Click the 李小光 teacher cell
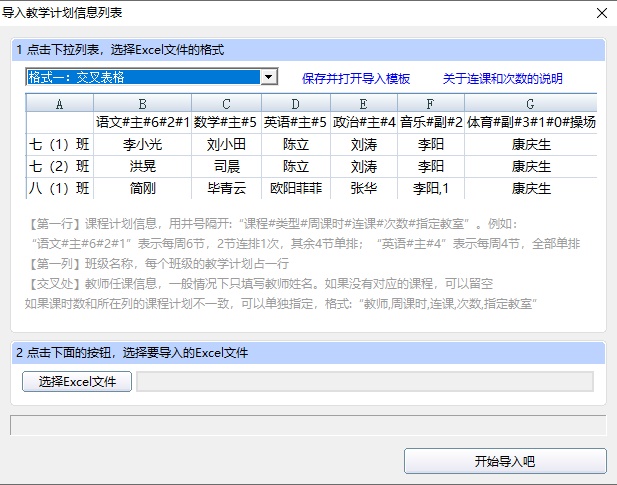Screen dimensions: 617x485 [x=142, y=144]
